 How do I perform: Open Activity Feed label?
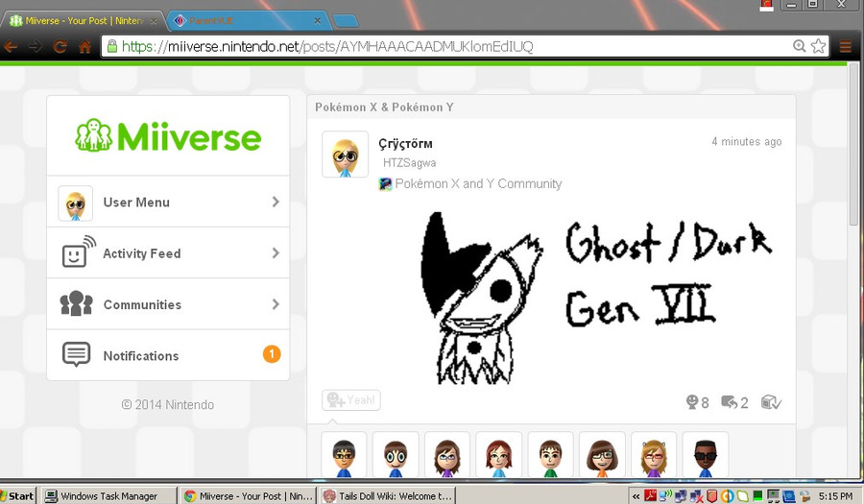point(142,253)
